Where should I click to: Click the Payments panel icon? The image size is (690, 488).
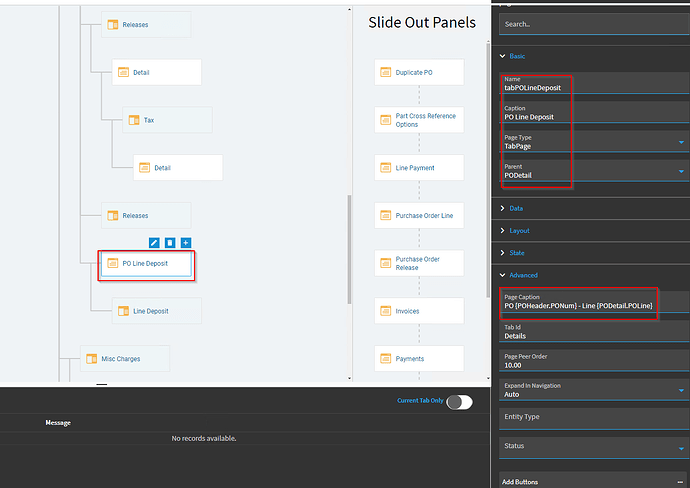click(385, 359)
